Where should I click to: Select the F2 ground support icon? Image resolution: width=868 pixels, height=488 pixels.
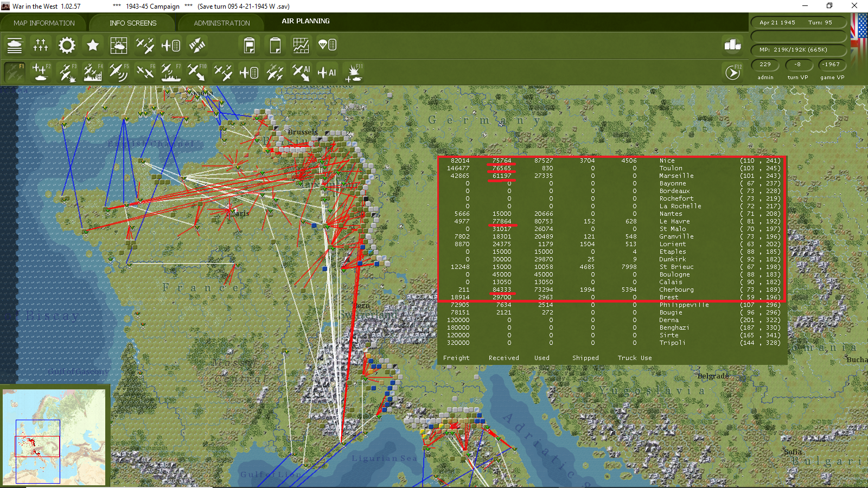click(41, 72)
